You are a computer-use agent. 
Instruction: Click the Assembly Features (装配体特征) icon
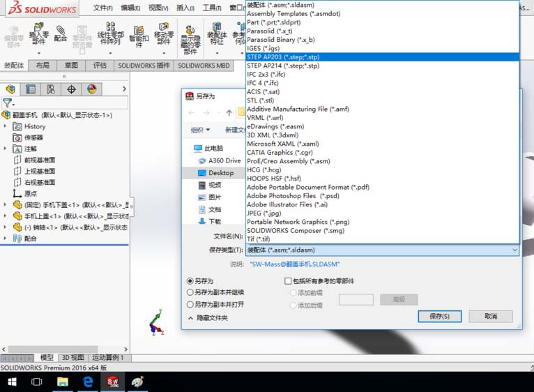point(217,27)
